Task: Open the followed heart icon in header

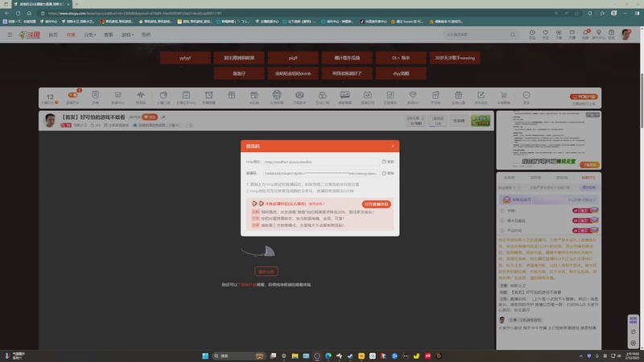Action: click(546, 34)
